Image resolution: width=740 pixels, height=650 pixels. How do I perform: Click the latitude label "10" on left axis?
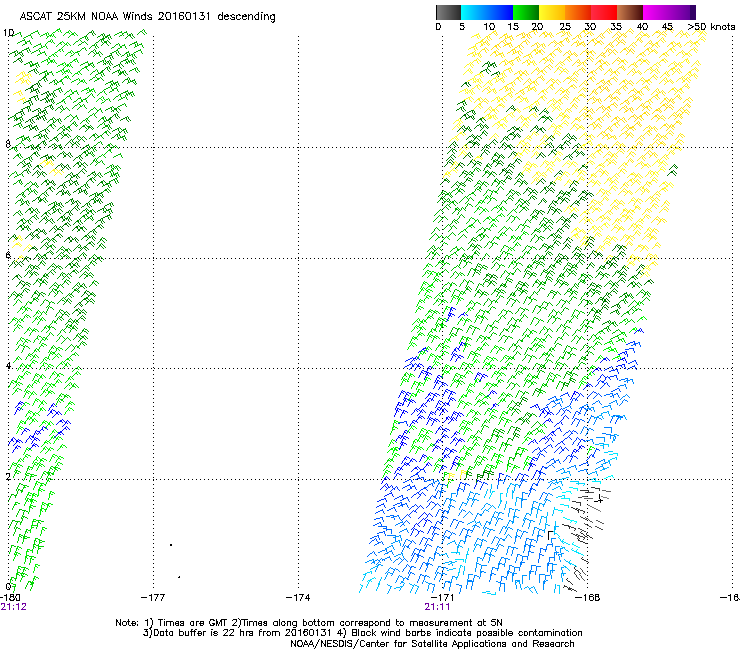(8, 33)
